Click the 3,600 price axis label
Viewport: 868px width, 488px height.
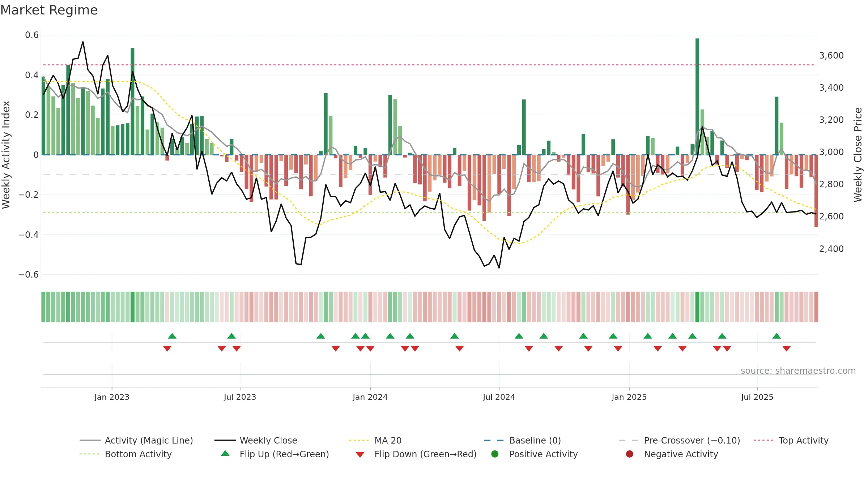click(x=831, y=56)
